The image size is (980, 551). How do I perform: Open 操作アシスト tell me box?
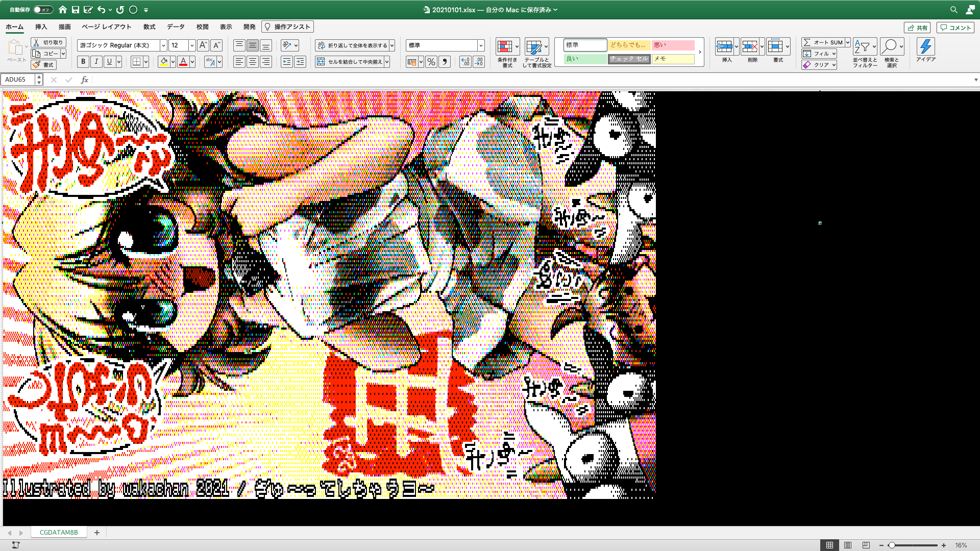[x=287, y=27]
